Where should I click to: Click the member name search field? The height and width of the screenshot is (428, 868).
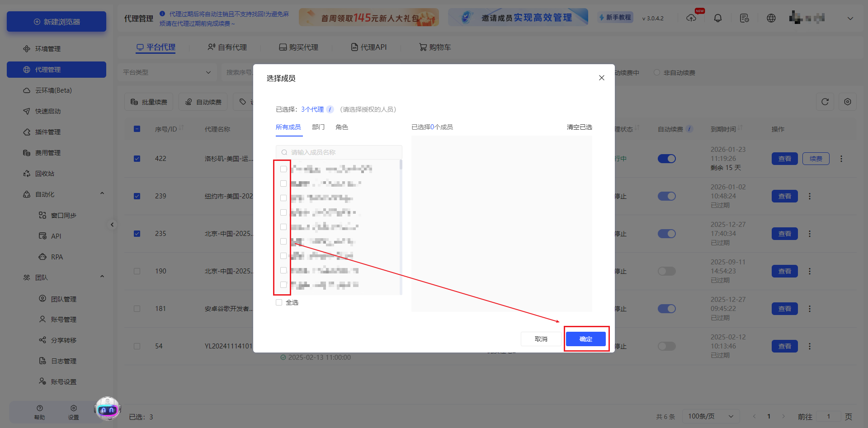click(x=339, y=152)
